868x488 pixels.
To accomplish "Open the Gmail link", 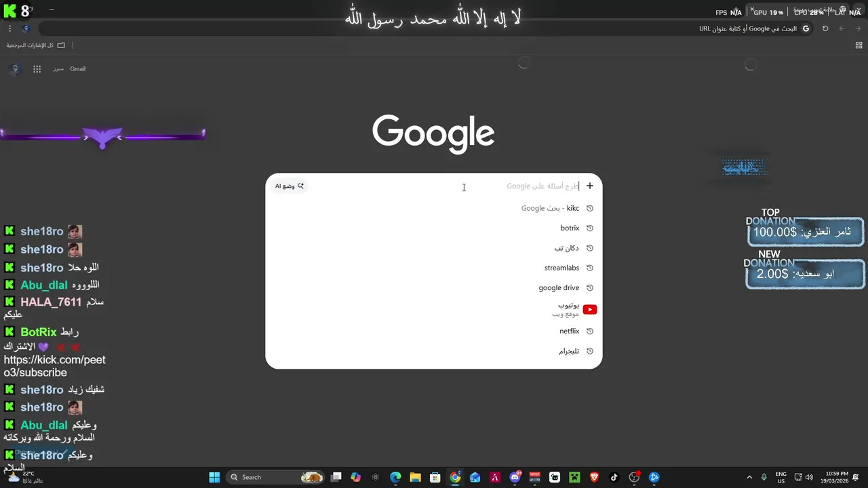I will pos(77,68).
